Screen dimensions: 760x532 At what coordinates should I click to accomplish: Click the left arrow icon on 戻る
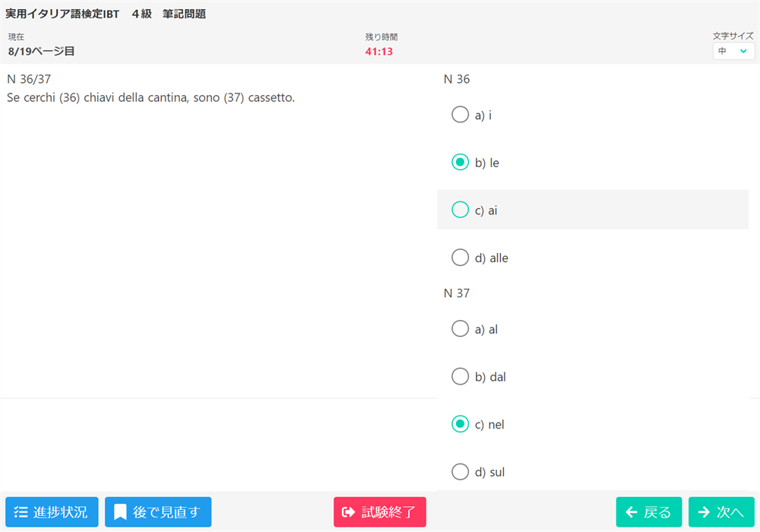(631, 512)
